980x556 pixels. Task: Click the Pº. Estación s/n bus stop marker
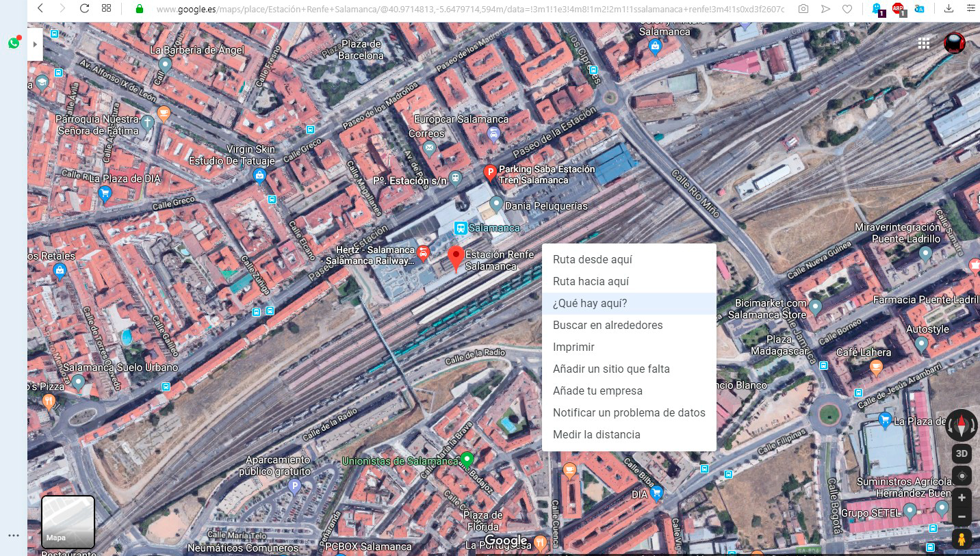[456, 178]
